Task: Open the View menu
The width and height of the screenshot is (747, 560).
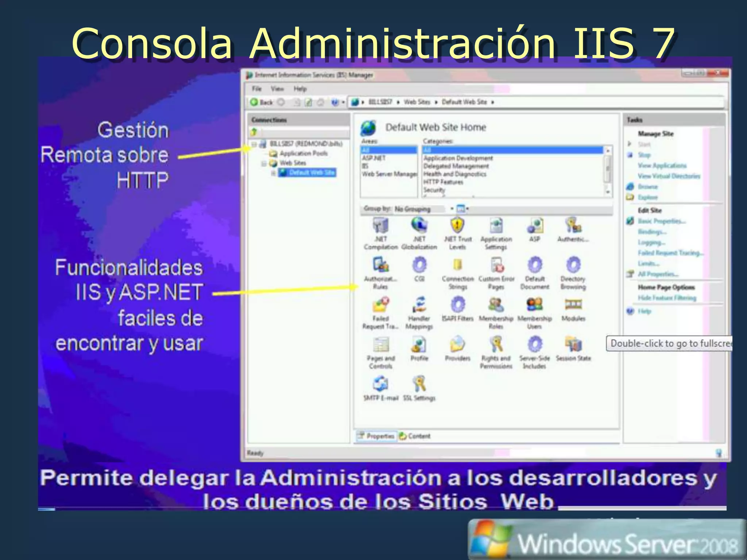Action: pyautogui.click(x=277, y=89)
